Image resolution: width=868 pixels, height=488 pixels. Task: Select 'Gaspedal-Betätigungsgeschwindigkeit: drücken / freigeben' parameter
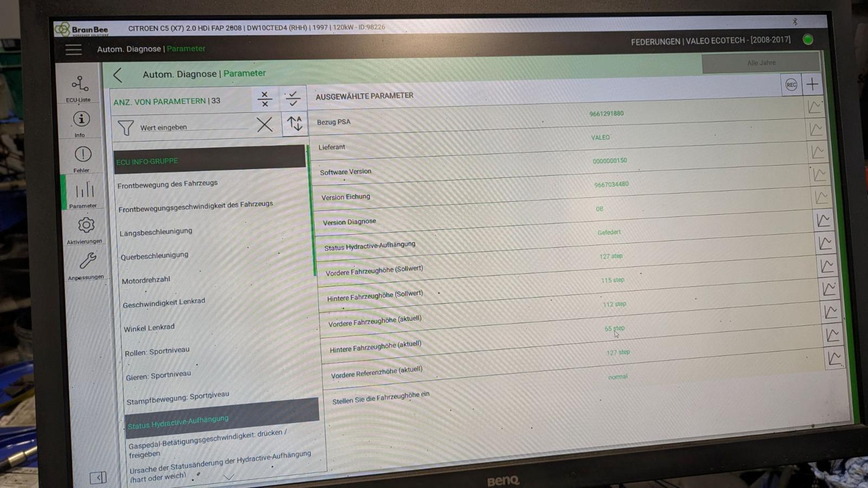[x=208, y=442]
